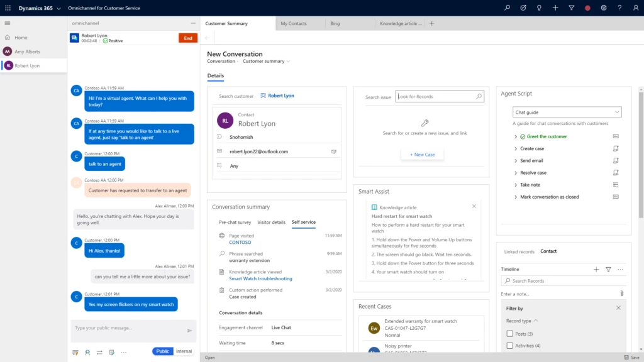Click the filter icon on the Timeline panel
The width and height of the screenshot is (644, 362).
(x=608, y=269)
